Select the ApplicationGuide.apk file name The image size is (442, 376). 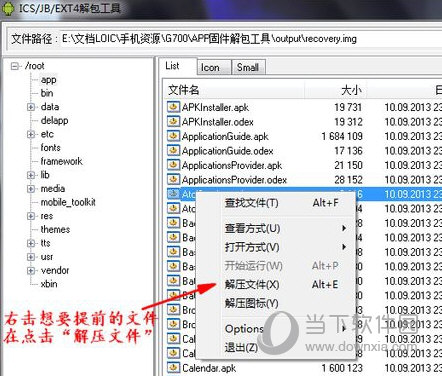click(x=225, y=136)
